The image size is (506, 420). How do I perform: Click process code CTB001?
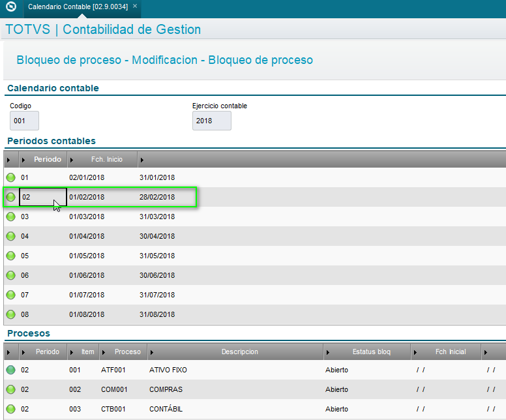tap(113, 409)
